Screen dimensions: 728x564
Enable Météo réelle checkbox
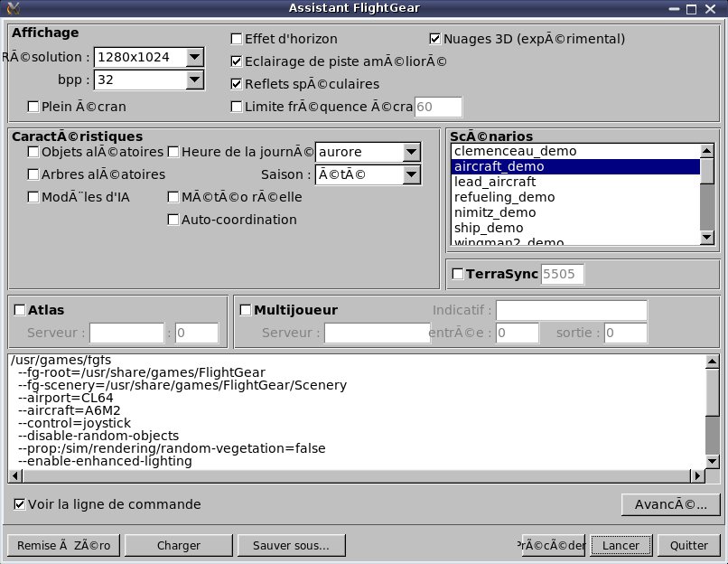coord(173,197)
